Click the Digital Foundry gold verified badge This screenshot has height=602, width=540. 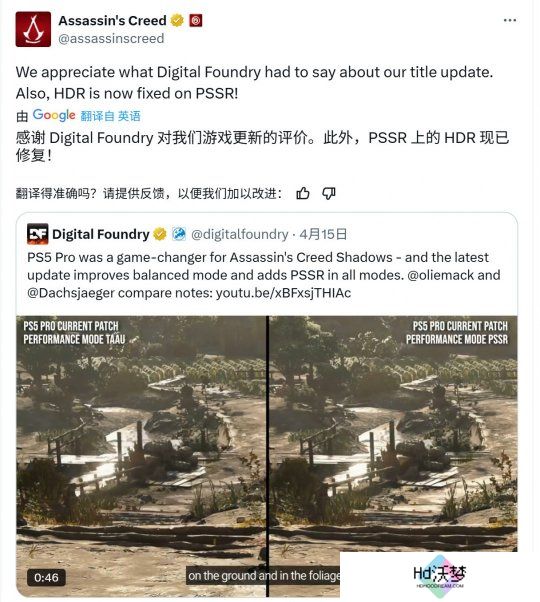click(x=160, y=234)
